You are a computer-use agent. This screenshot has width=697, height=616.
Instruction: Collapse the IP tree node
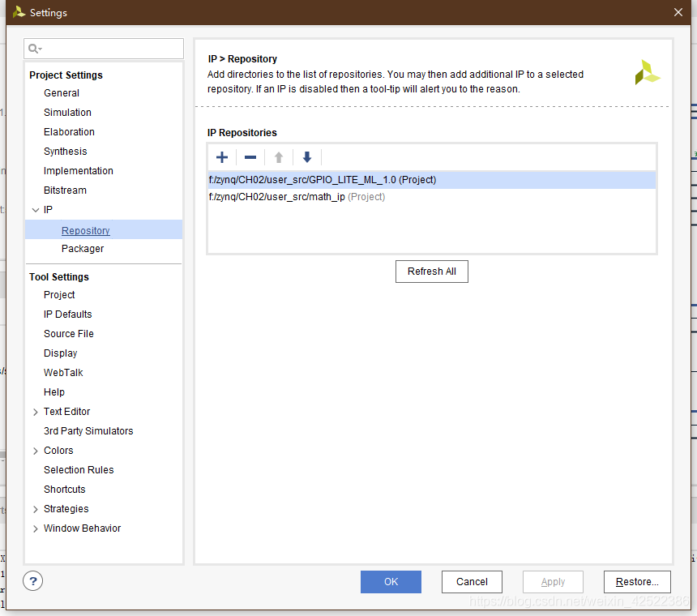click(x=36, y=210)
